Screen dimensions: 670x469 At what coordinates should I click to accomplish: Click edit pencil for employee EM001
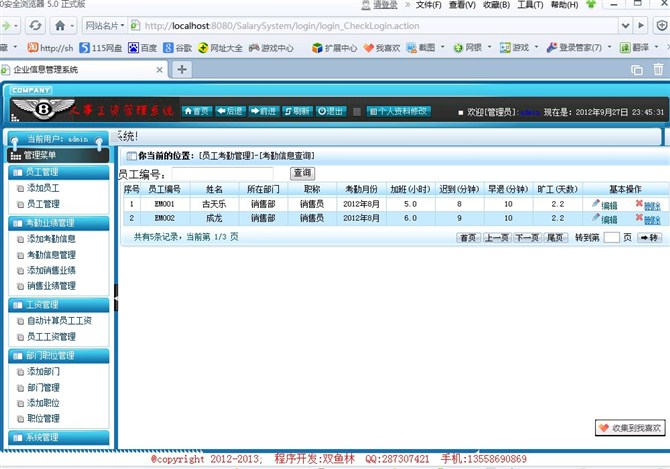coord(604,204)
